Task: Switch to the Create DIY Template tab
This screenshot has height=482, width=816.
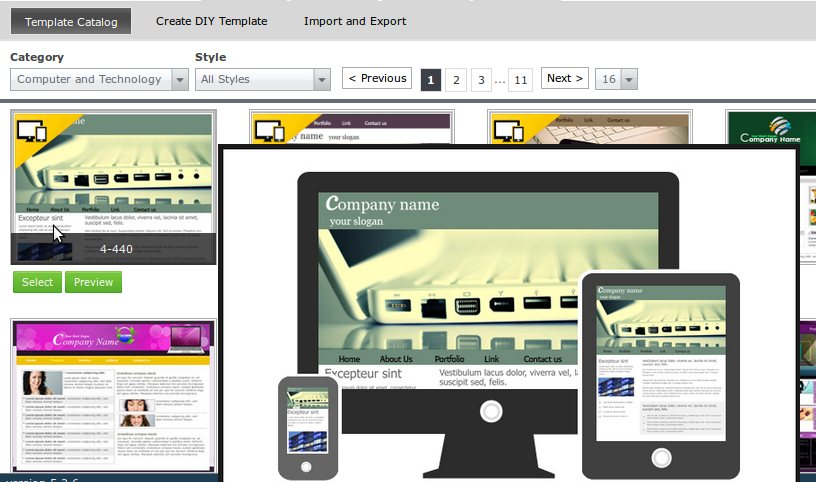Action: (211, 21)
